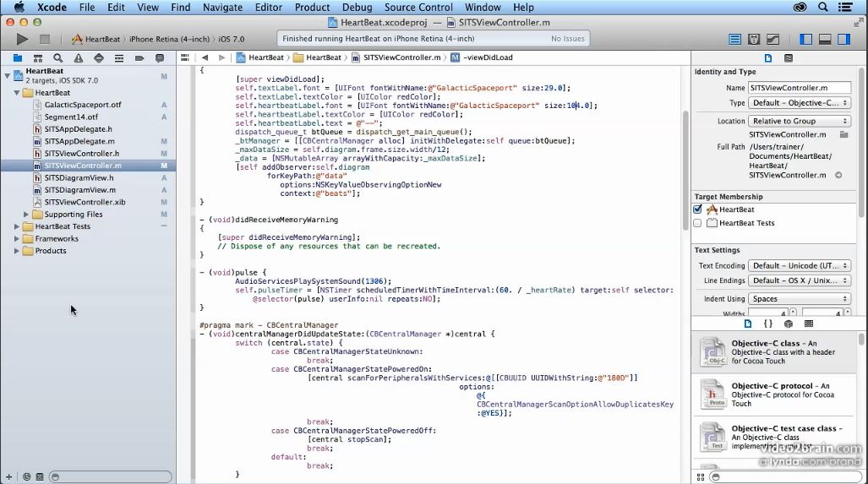Switch to the Version editor
The height and width of the screenshot is (484, 868).
coord(772,39)
